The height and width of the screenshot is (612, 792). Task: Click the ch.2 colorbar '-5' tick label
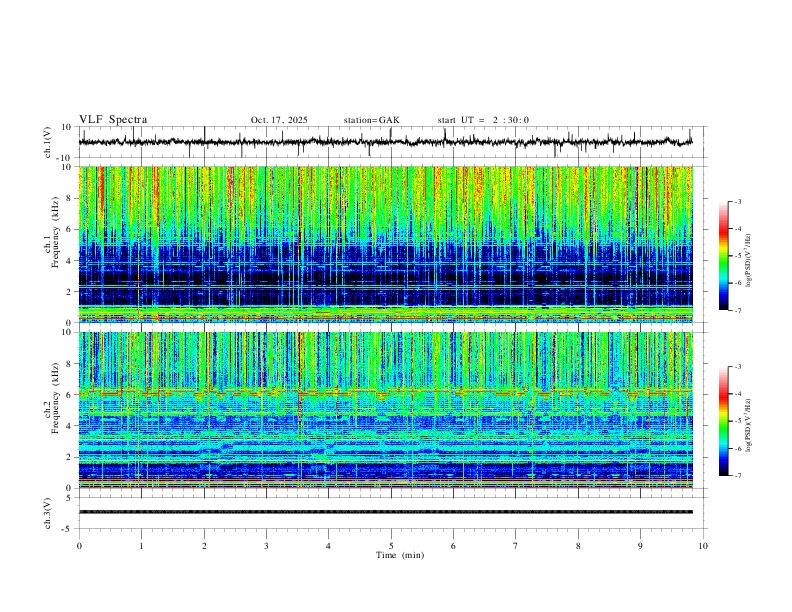click(x=737, y=421)
